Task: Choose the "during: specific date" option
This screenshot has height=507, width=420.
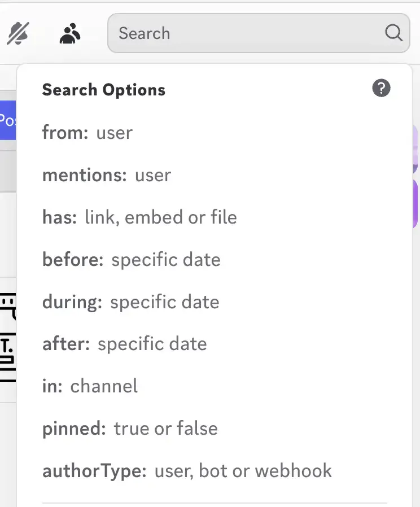Action: (x=130, y=302)
